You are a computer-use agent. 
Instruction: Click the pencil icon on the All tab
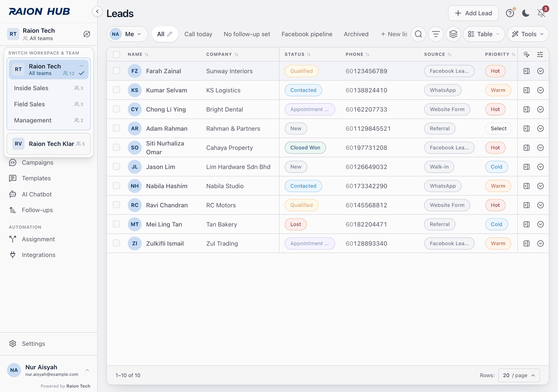[170, 34]
